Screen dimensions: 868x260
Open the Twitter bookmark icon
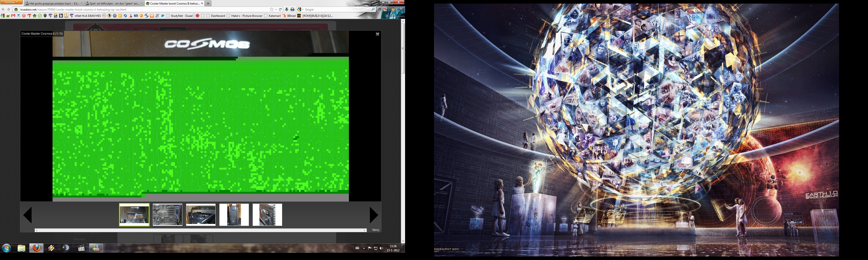pyautogui.click(x=163, y=16)
